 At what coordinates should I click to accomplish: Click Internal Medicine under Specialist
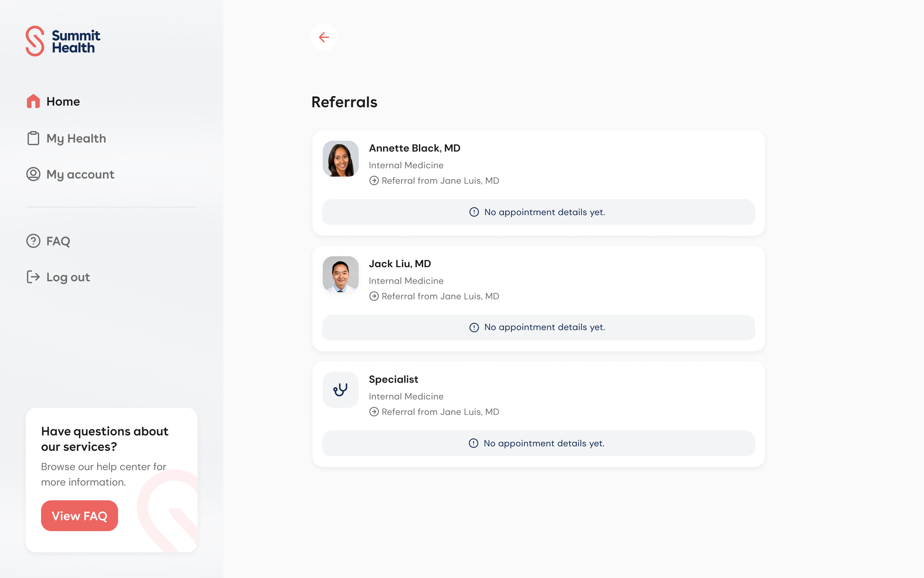point(406,397)
